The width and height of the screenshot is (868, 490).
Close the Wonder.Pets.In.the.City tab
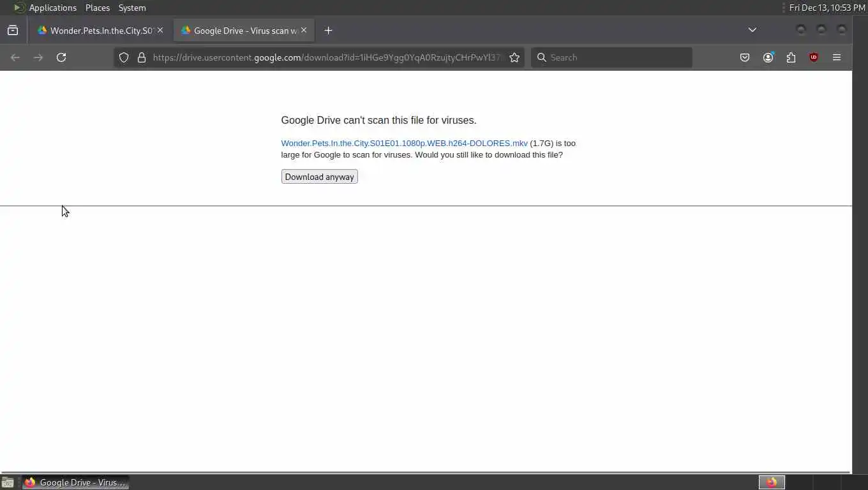tap(160, 30)
